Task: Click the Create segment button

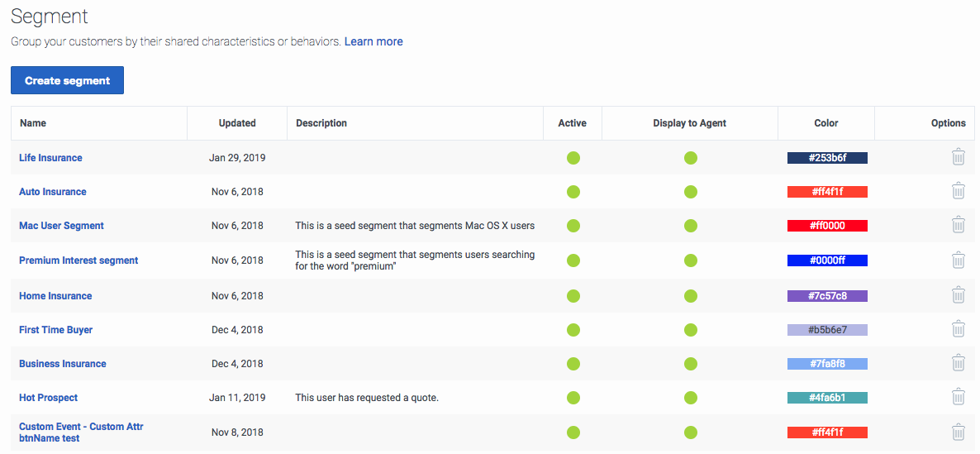Action: (x=67, y=80)
